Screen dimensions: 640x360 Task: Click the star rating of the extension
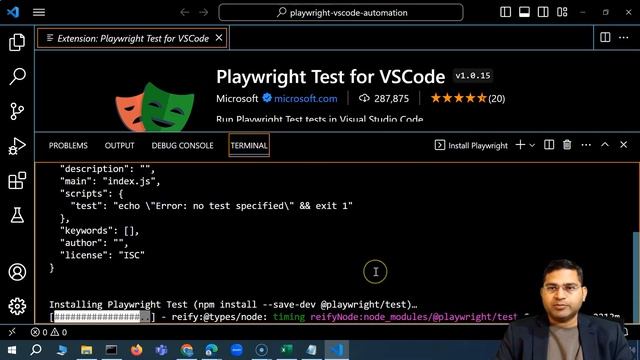tap(468, 98)
